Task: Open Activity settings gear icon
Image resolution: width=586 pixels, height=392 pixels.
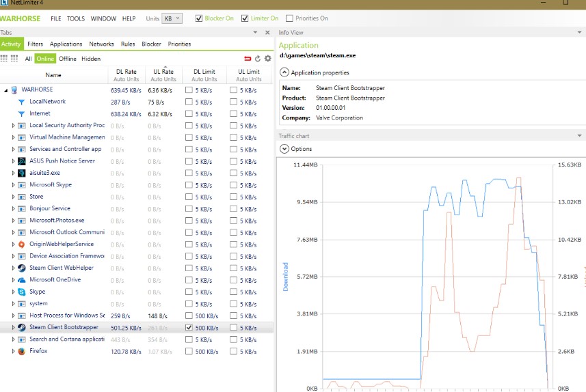Action: click(267, 59)
